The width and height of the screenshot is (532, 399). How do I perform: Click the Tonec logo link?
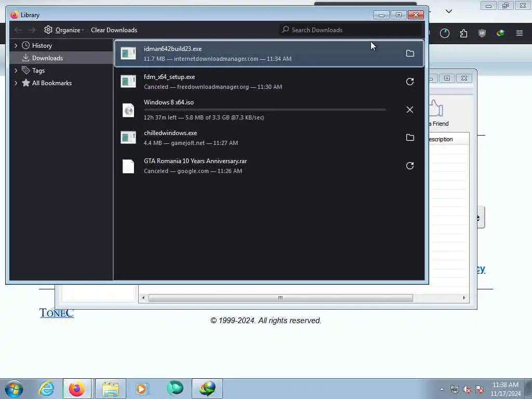point(56,313)
